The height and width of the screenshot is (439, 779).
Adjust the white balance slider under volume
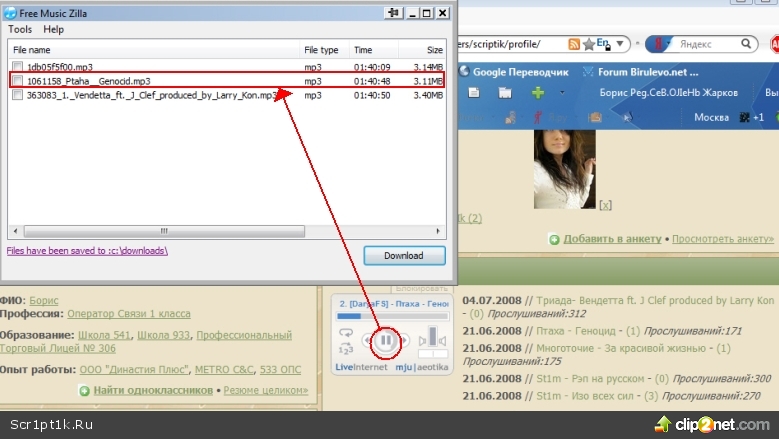click(x=433, y=354)
